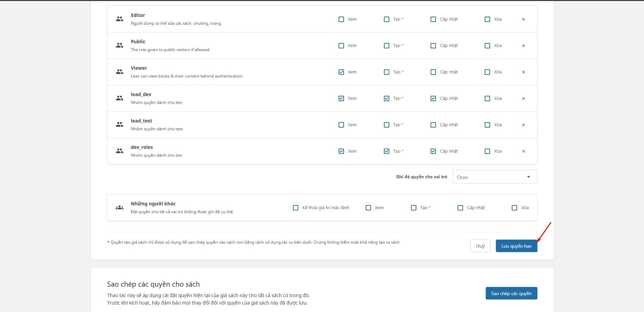This screenshot has height=312, width=644.
Task: Click the group icon beside Những người khác
Action: [x=119, y=207]
